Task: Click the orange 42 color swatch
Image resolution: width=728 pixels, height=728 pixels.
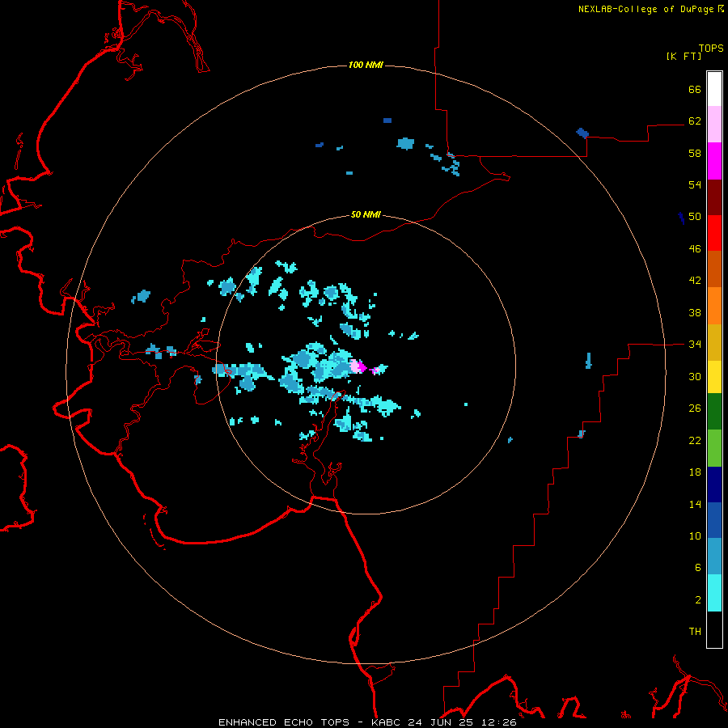Action: [x=714, y=306]
